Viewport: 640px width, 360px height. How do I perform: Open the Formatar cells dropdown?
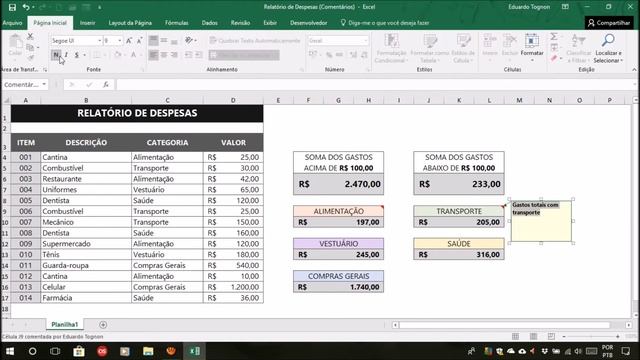tap(532, 47)
